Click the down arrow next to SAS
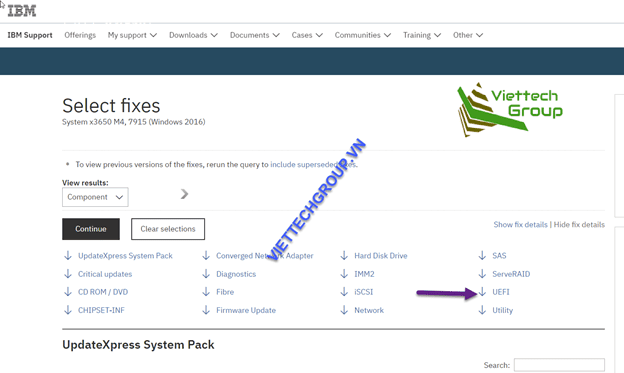Screen dimensions: 624x373 click(482, 256)
